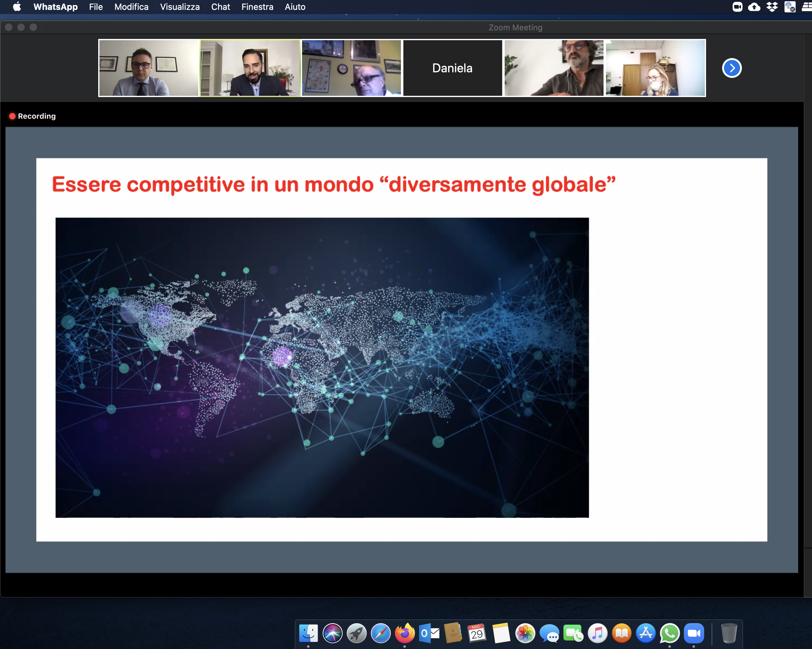Open the Aiuto menu
Viewport: 812px width, 649px height.
(295, 7)
